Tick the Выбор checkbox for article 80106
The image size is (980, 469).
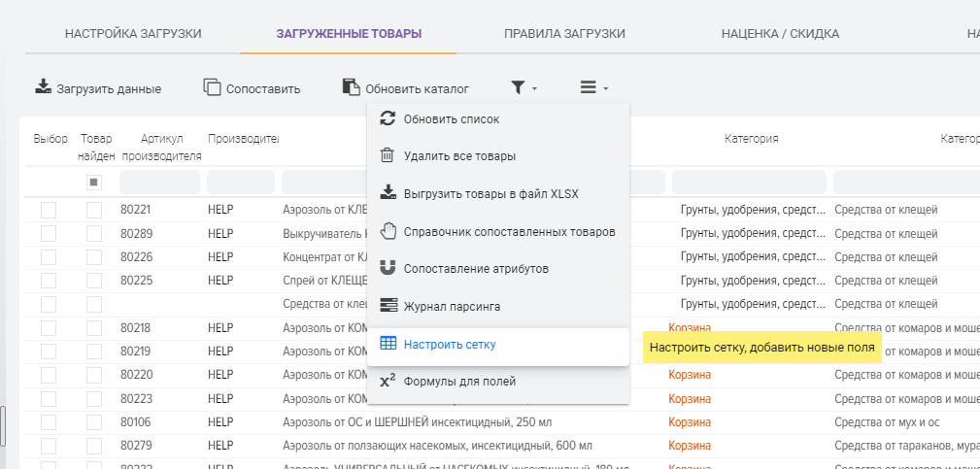(49, 422)
